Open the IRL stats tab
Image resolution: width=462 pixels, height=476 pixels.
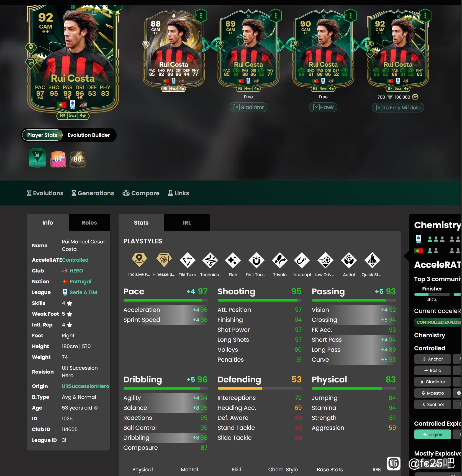click(187, 223)
